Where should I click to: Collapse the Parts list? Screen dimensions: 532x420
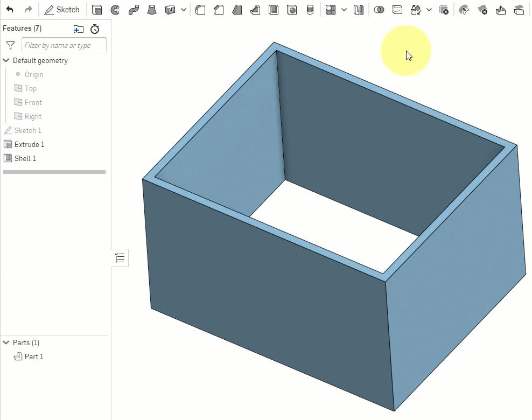point(6,342)
